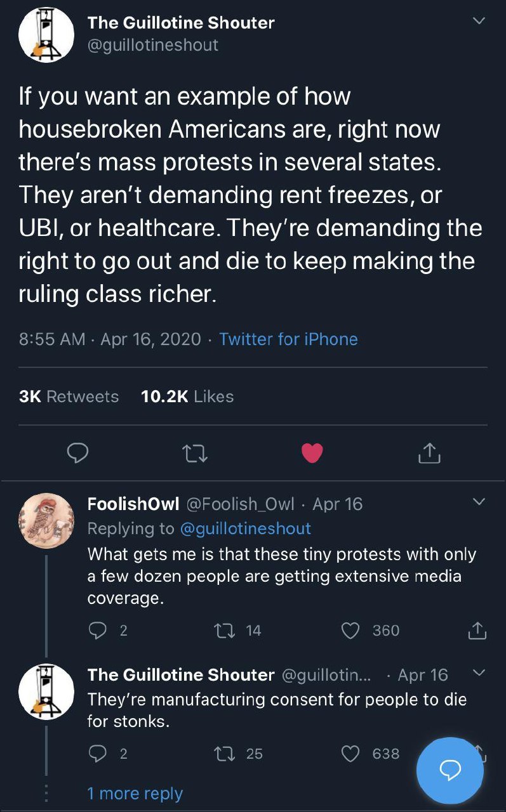View the 10.2K Likes list
506x812 pixels.
pos(187,396)
